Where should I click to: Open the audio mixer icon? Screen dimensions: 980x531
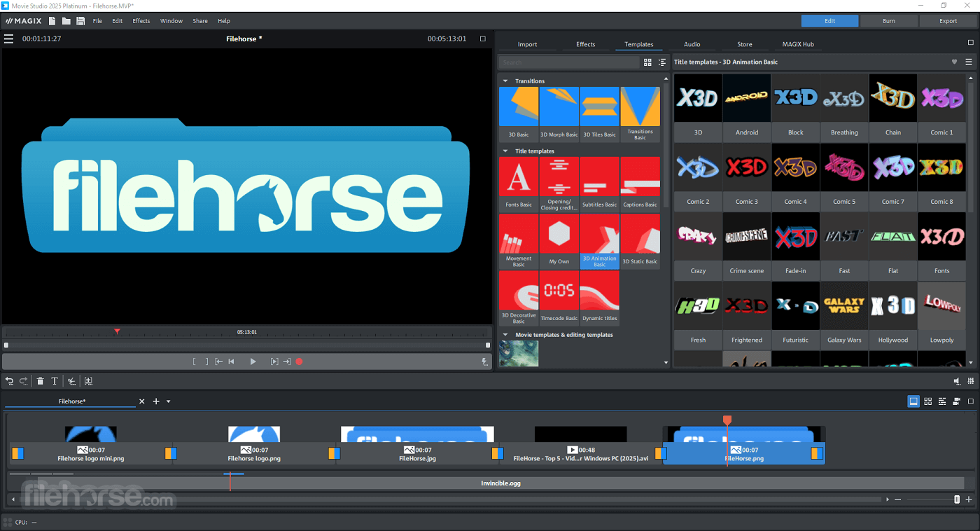click(970, 381)
